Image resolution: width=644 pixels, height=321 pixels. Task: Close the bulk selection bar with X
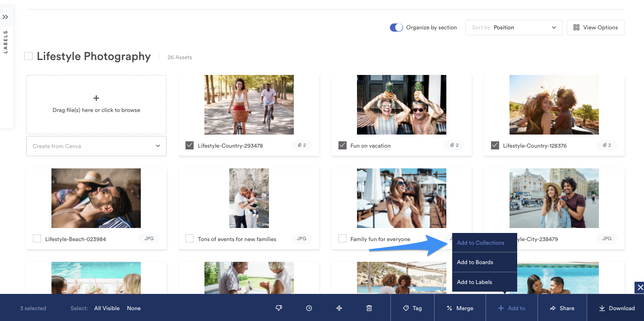pos(639,288)
